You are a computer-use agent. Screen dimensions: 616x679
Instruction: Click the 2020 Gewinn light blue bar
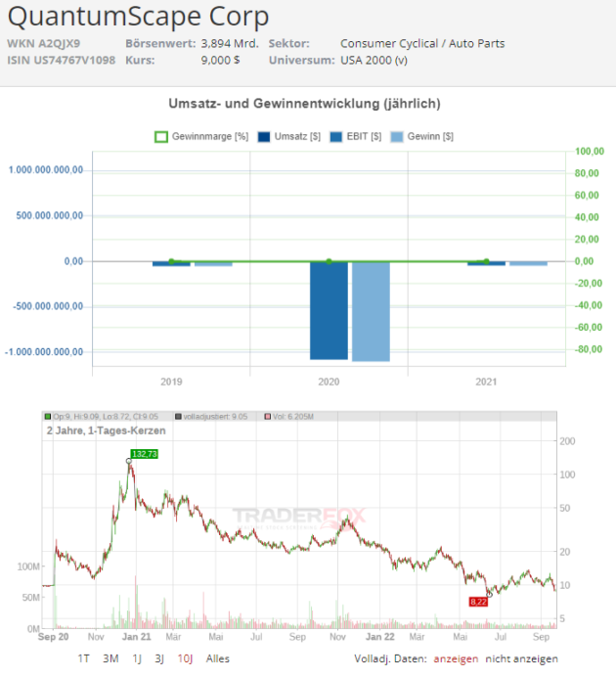[x=371, y=311]
